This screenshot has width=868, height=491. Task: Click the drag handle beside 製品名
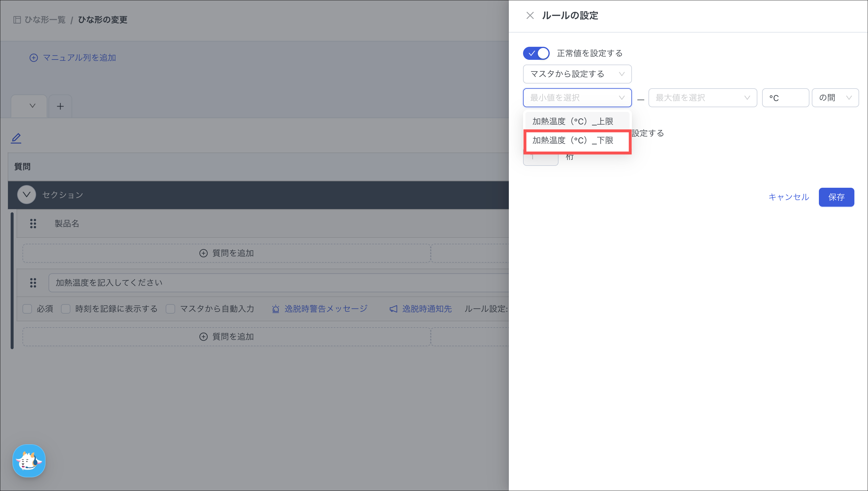[33, 224]
